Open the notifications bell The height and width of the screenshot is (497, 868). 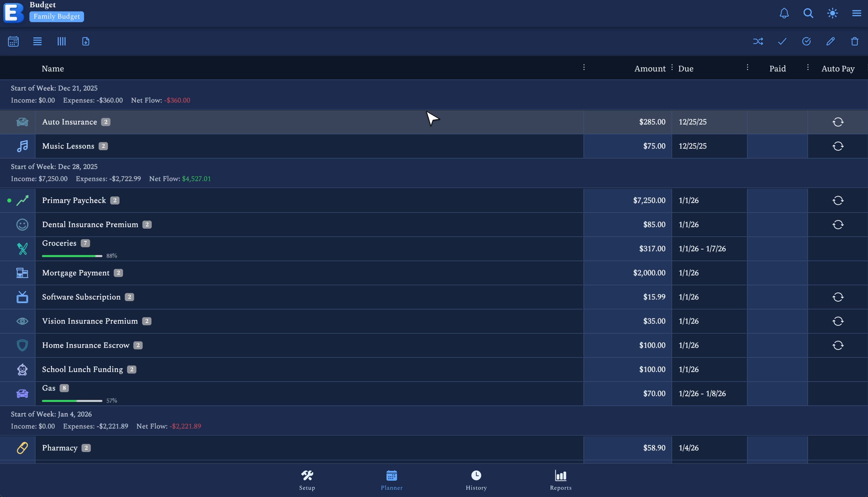pos(784,13)
